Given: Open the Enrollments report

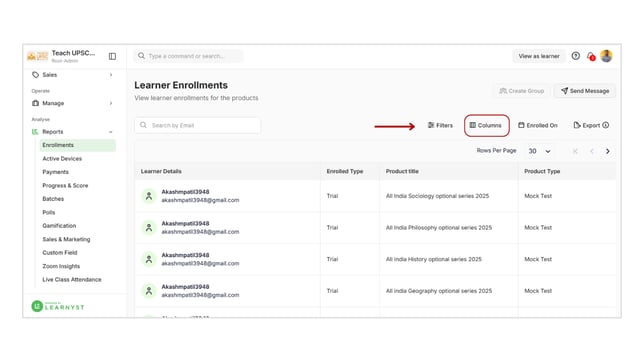Looking at the screenshot, I should (77, 145).
